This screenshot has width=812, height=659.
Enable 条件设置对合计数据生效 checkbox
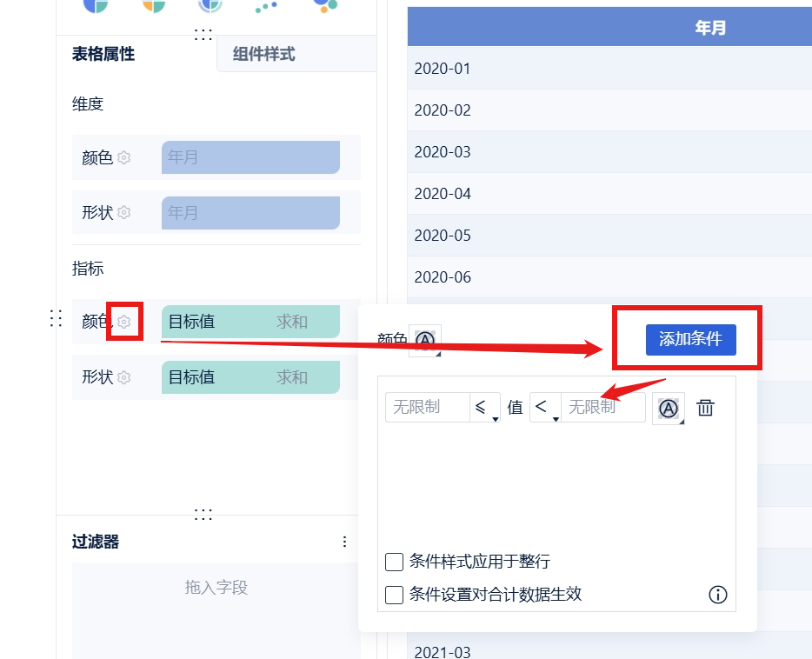394,595
